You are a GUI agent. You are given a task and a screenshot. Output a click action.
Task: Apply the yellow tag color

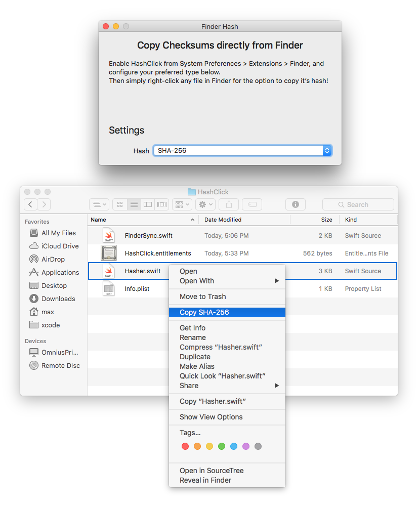click(x=209, y=446)
